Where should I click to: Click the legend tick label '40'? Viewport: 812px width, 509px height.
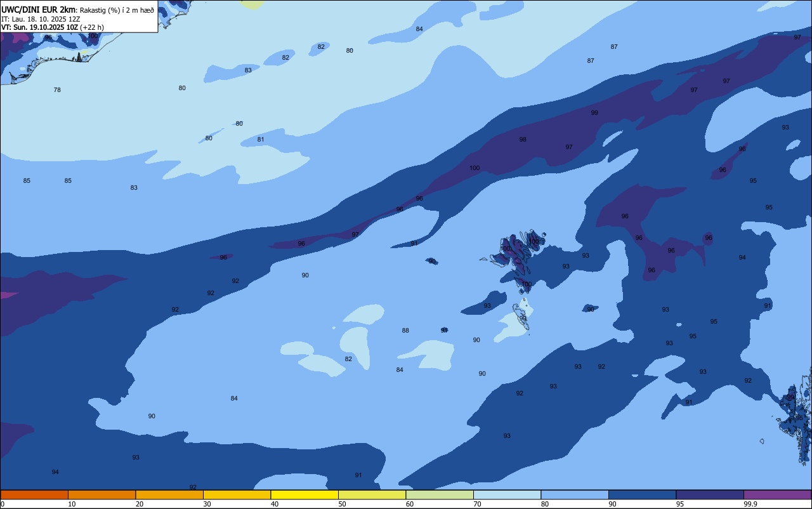[275, 504]
